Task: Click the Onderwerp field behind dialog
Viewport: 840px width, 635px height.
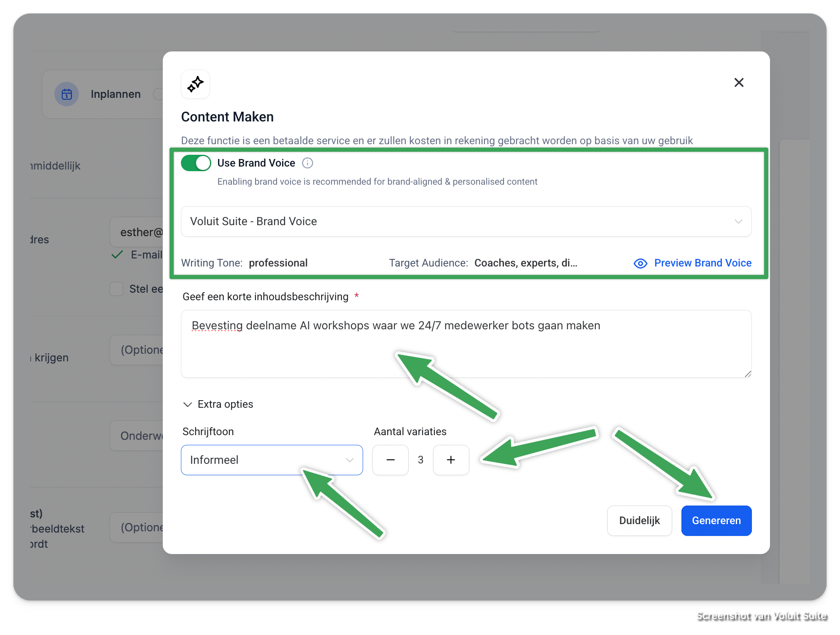Action: coord(137,436)
